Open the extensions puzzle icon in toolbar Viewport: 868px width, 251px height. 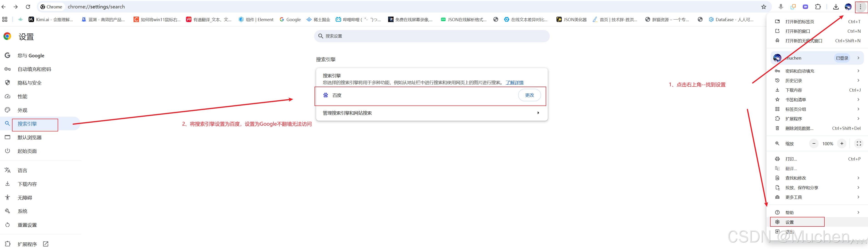coord(818,7)
